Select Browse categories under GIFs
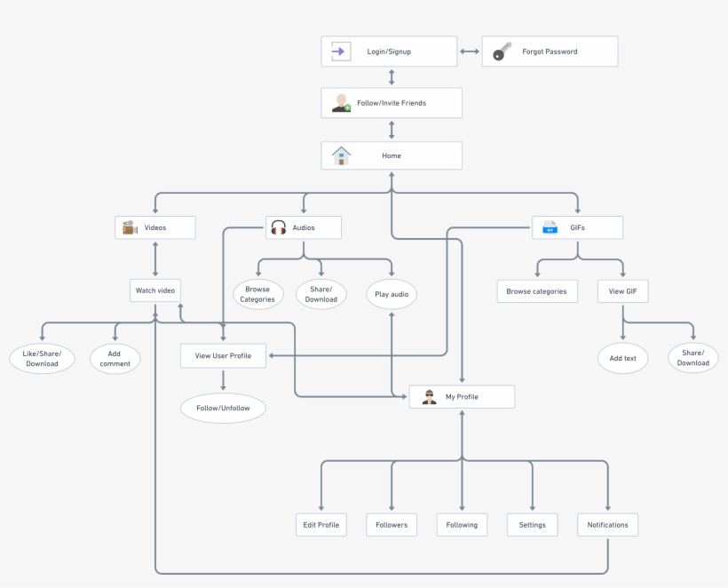 click(536, 290)
